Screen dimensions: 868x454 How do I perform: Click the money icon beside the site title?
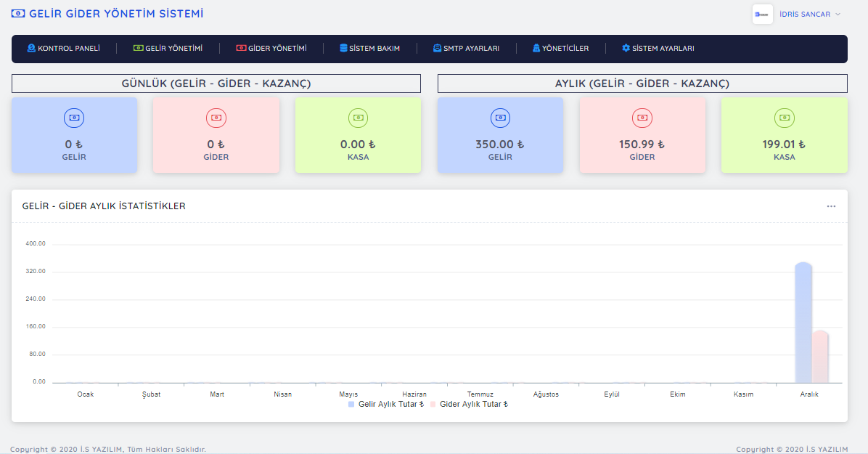[18, 14]
